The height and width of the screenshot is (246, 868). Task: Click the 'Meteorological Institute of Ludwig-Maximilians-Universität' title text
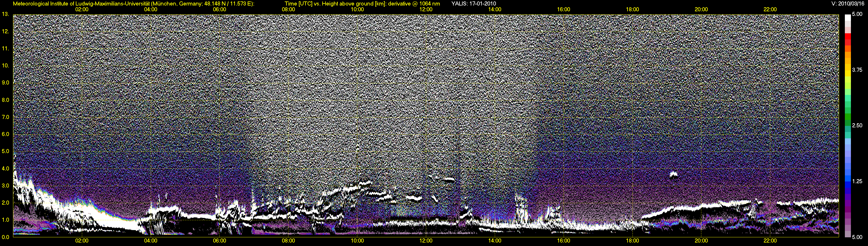click(x=82, y=4)
